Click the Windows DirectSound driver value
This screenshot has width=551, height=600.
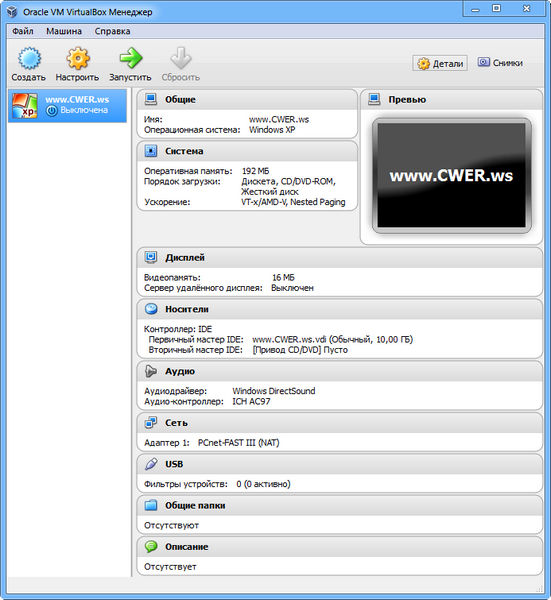274,391
